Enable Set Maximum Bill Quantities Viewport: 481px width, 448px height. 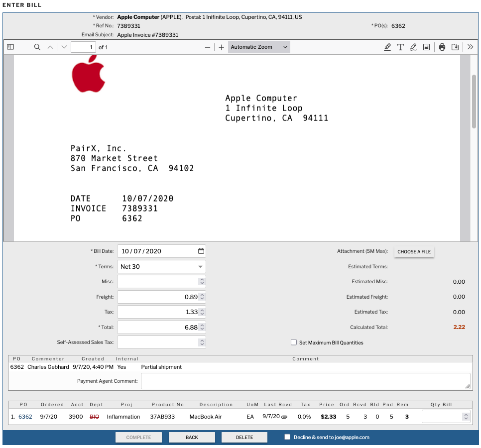click(x=293, y=341)
